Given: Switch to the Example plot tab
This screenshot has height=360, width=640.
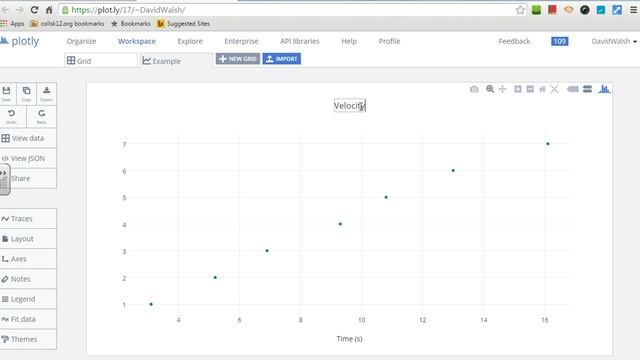Looking at the screenshot, I should pos(176,61).
